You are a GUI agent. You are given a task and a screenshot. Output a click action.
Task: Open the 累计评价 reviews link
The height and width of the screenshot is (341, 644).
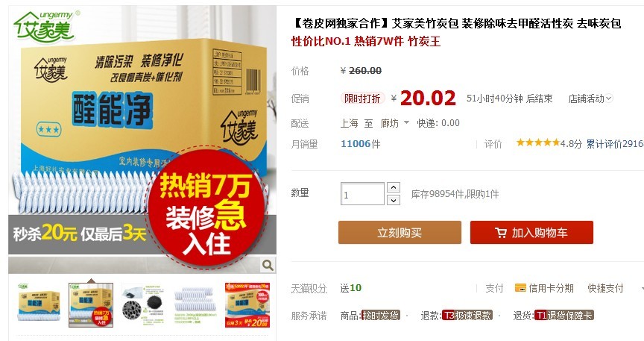(615, 143)
